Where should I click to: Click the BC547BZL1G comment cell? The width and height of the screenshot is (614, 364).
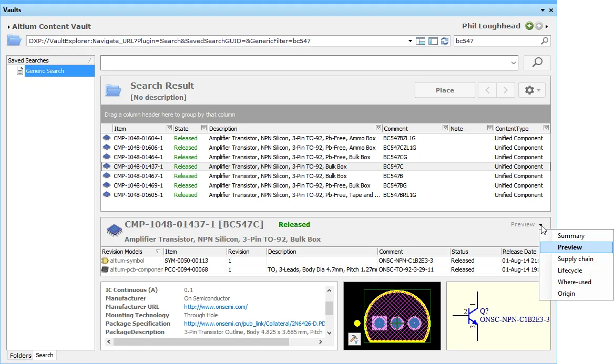[x=400, y=138]
